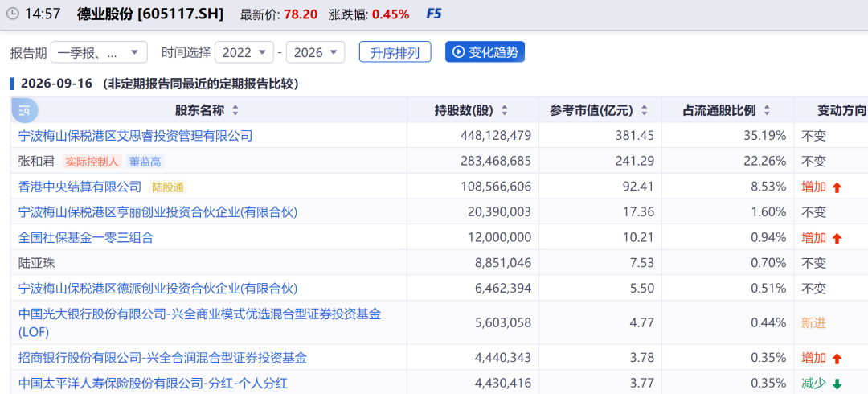The image size is (868, 394).
Task: Click red up arrow for 香港中央结算有限公司
Action: coord(837,187)
